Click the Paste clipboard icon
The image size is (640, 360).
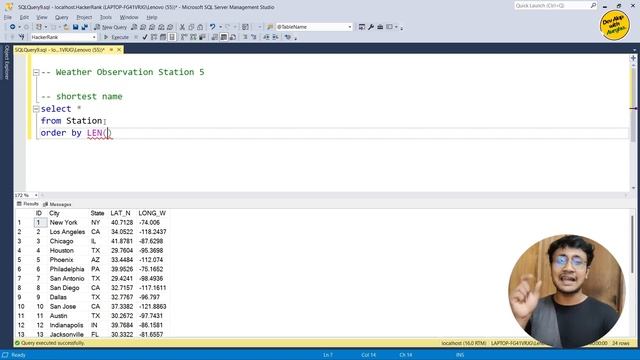[x=200, y=27]
